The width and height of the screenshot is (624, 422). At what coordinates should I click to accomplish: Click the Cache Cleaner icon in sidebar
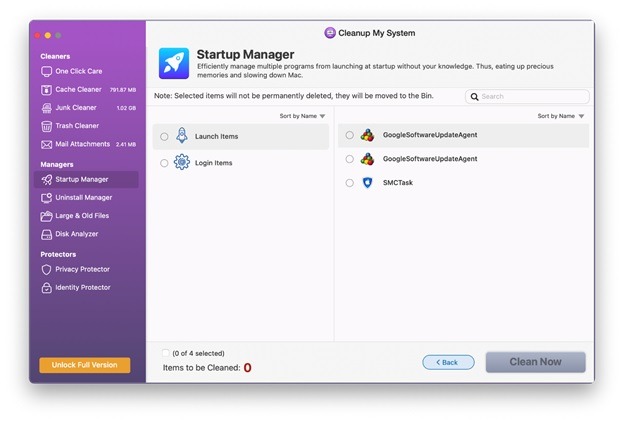point(47,90)
